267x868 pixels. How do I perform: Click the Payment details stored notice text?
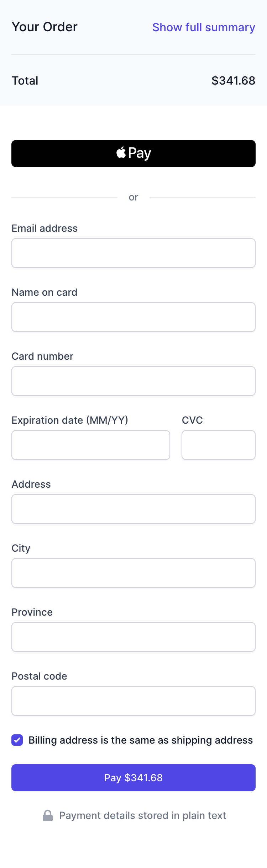[143, 815]
